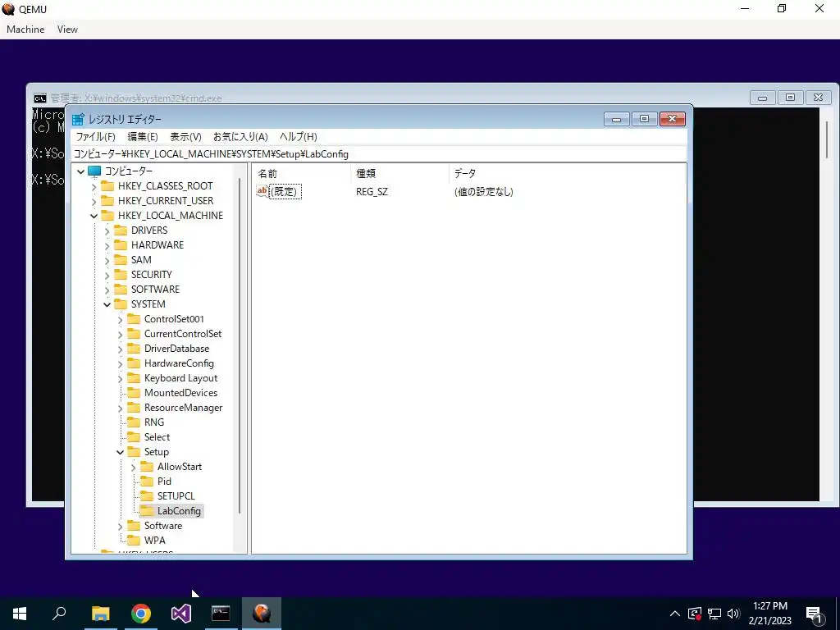Select the CurrentControlSet folder icon
Screen dimensions: 840x630
(x=134, y=334)
